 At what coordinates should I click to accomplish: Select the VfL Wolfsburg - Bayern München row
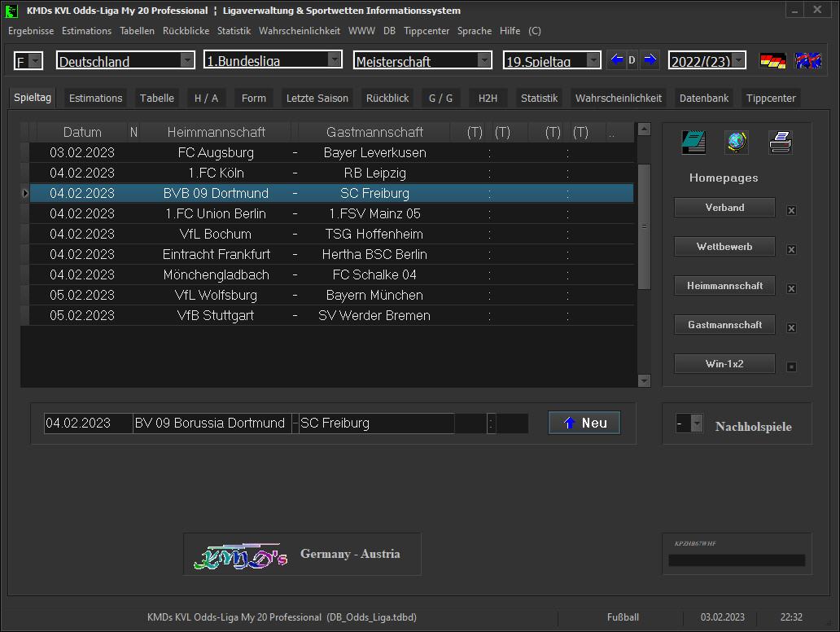(x=331, y=296)
